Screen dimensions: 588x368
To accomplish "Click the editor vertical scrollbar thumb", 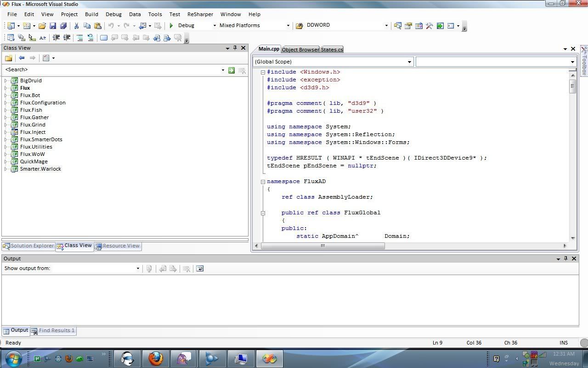I will (x=572, y=86).
